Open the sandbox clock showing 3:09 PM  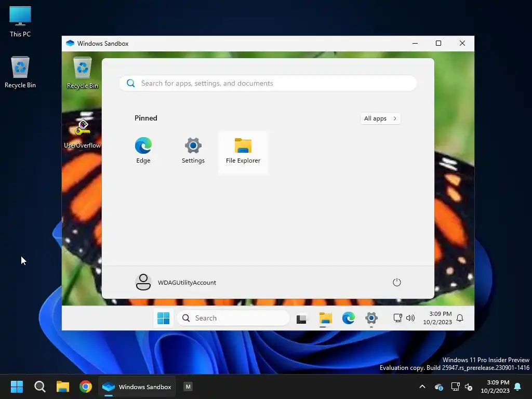pyautogui.click(x=437, y=318)
